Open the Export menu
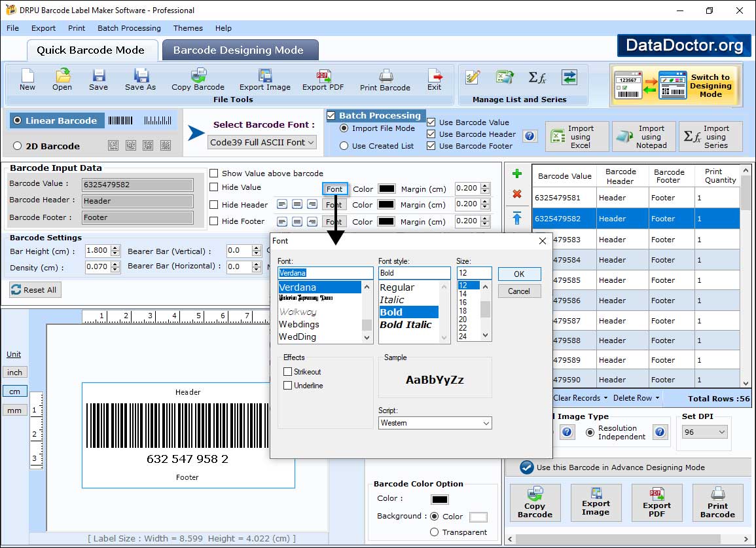The height and width of the screenshot is (548, 756). pyautogui.click(x=43, y=28)
